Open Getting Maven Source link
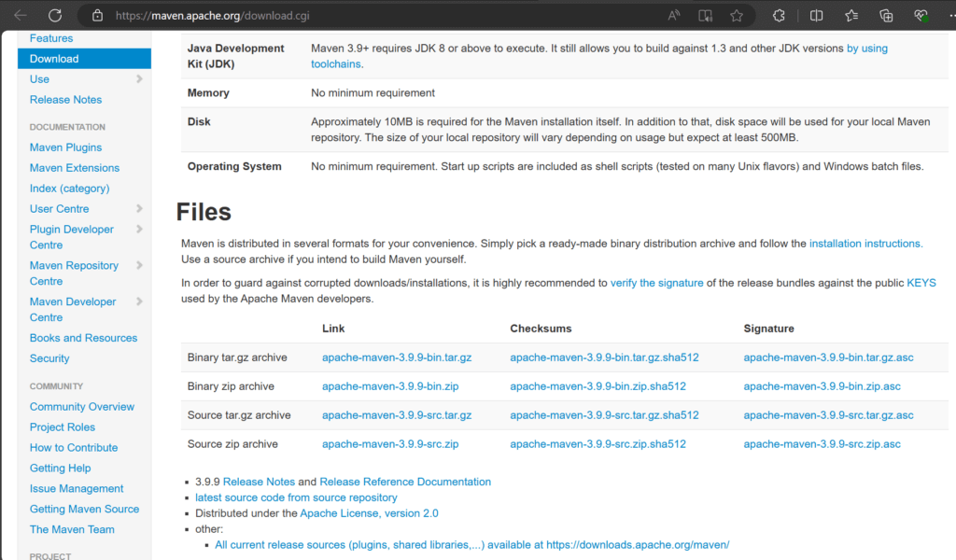The width and height of the screenshot is (956, 560). click(84, 509)
